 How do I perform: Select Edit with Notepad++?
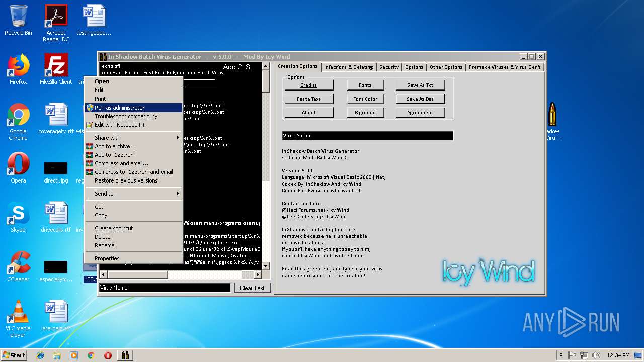[133, 125]
